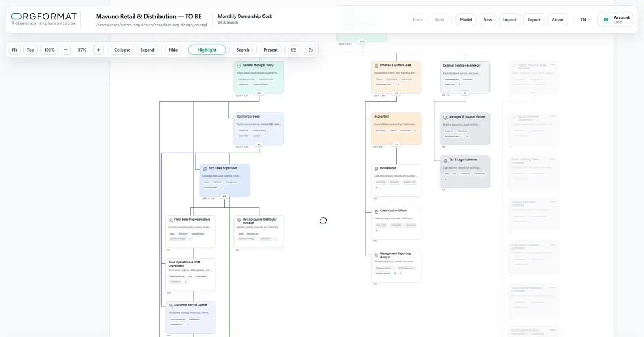The image size is (644, 337).
Task: Click the OrgFormat logo
Action: coord(44,19)
